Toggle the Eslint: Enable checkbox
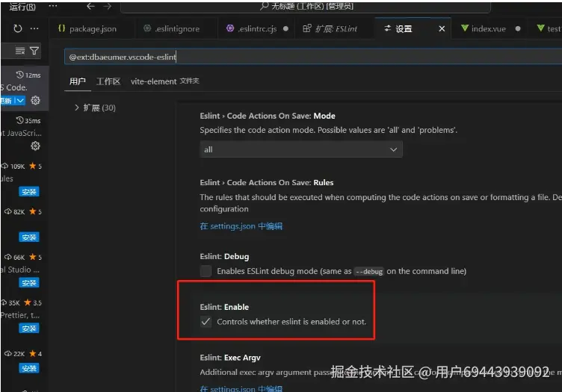 pyautogui.click(x=206, y=322)
